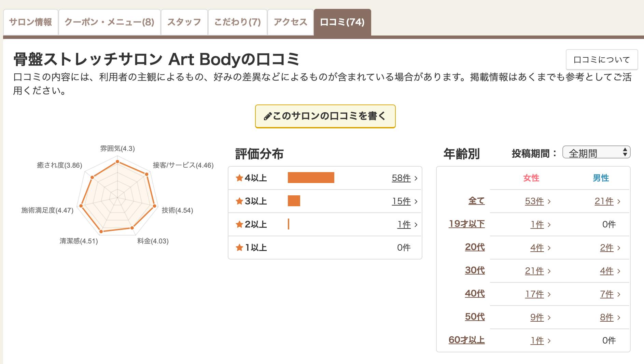This screenshot has height=364, width=644.
Task: Click the radar chart of ratings
Action: pyautogui.click(x=117, y=197)
